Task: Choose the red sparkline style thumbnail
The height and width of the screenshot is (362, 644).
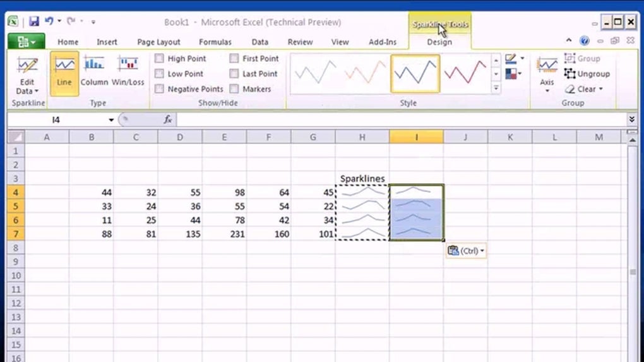Action: click(x=465, y=73)
